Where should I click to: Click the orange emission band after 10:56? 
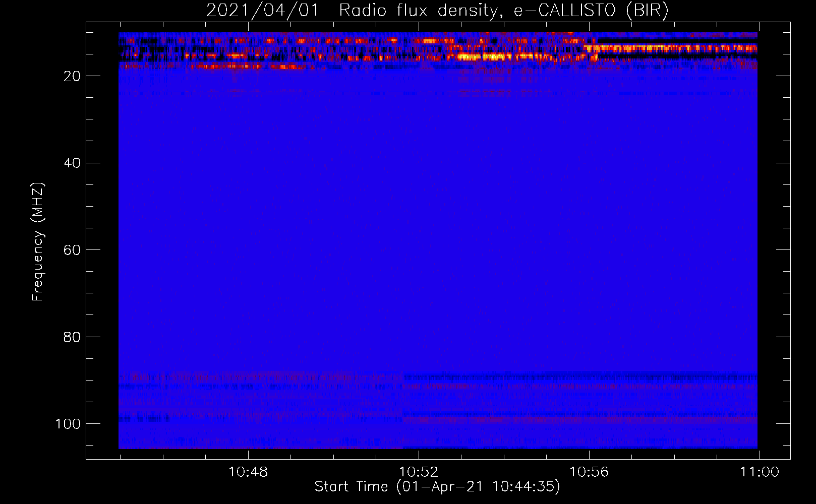coord(671,48)
